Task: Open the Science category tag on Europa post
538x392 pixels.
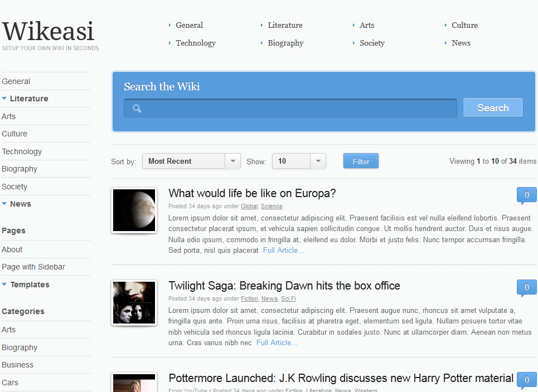Action: click(x=272, y=206)
